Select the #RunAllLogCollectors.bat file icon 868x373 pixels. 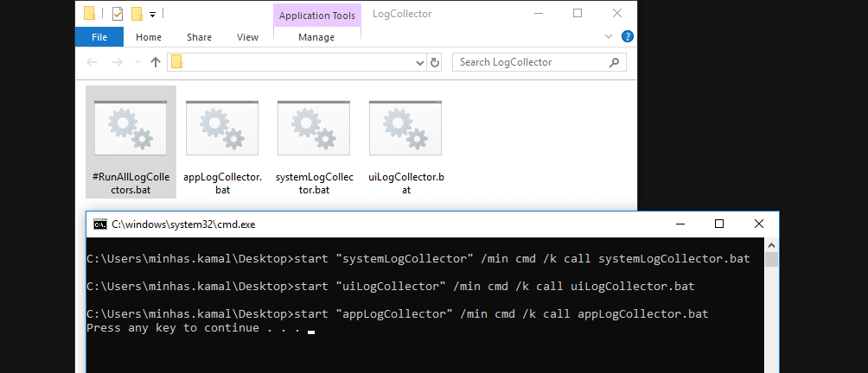click(131, 128)
